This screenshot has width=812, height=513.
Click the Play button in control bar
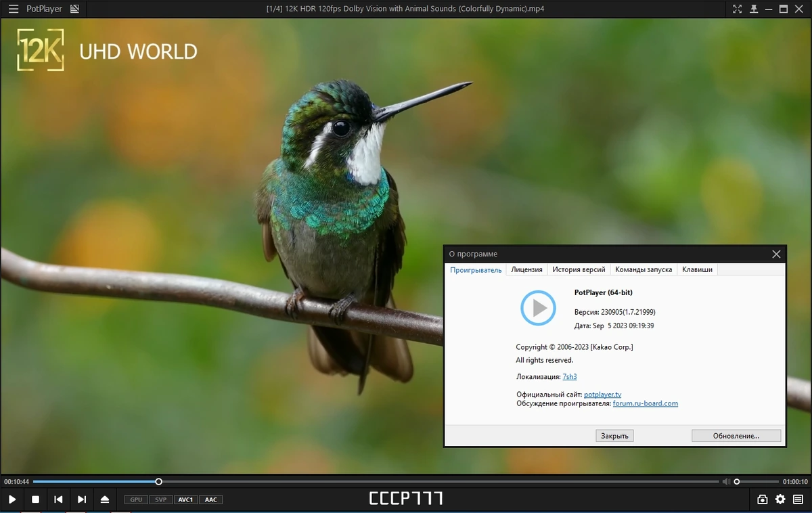pyautogui.click(x=12, y=499)
